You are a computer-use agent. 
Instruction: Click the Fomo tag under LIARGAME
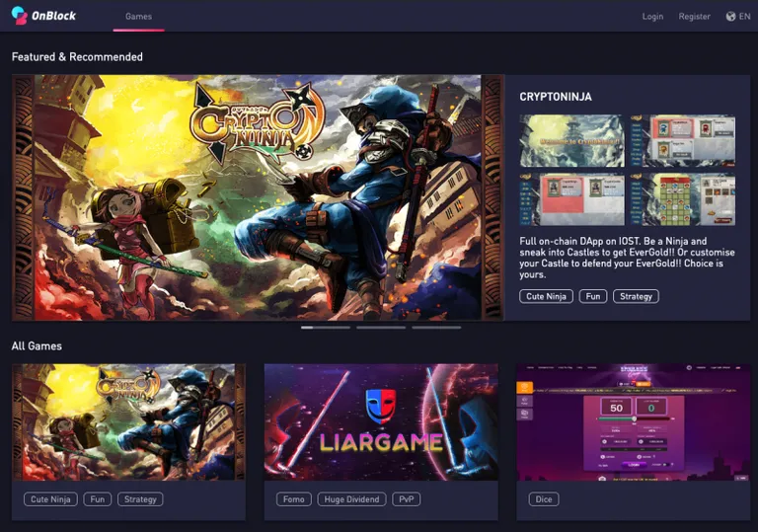(x=294, y=499)
